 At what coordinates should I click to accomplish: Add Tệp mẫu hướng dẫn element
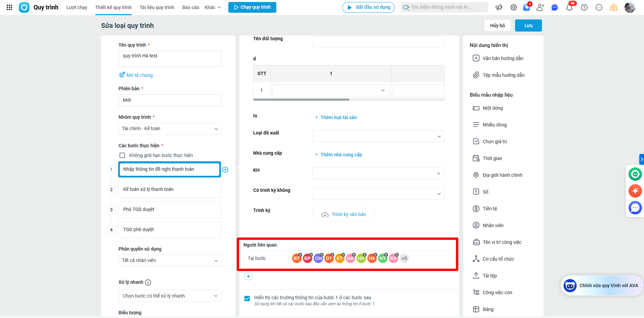(499, 75)
